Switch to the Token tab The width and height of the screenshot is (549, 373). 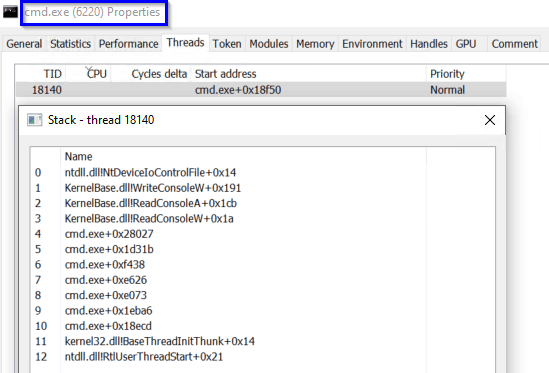[227, 44]
